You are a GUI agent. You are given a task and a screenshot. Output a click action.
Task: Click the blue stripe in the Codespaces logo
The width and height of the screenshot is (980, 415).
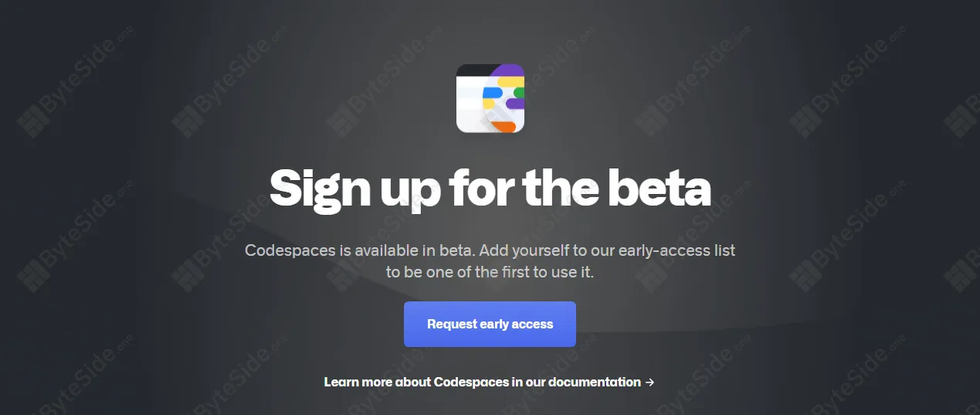pyautogui.click(x=493, y=93)
